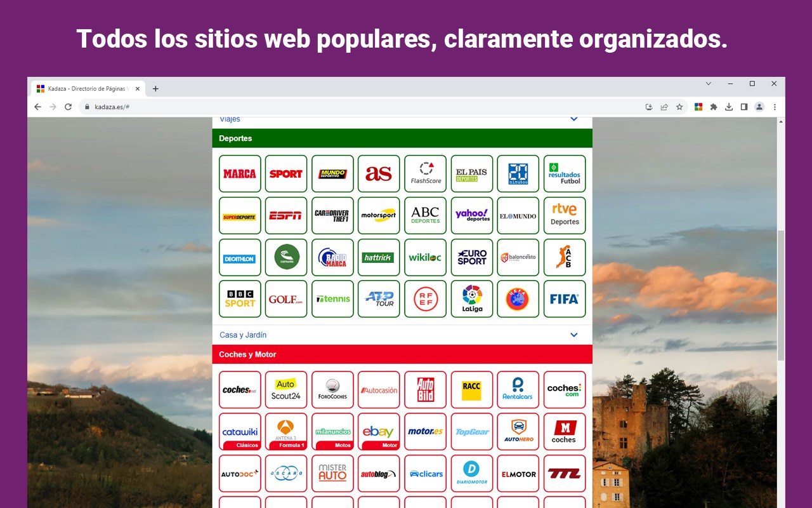The width and height of the screenshot is (812, 508).
Task: Open the Diariomotor tile
Action: tap(472, 474)
